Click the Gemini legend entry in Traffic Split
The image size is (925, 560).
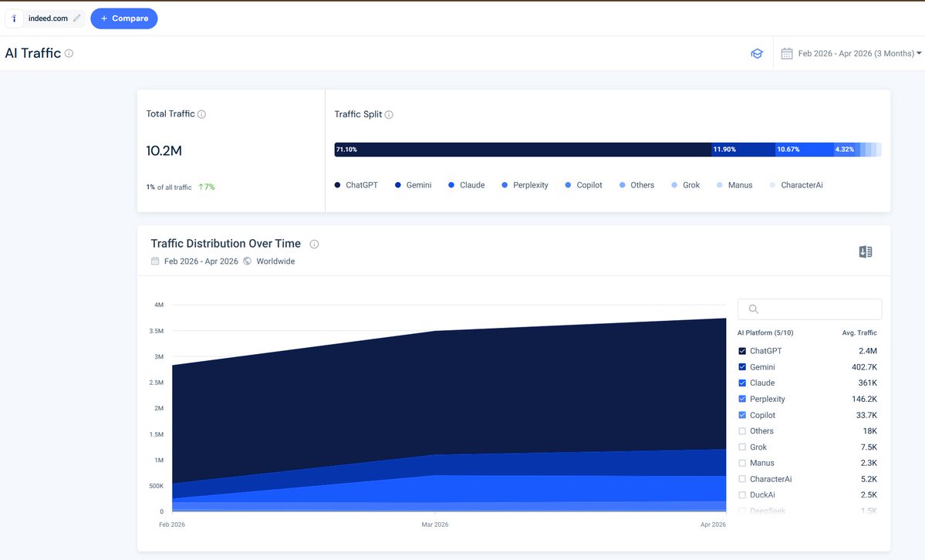(x=414, y=185)
